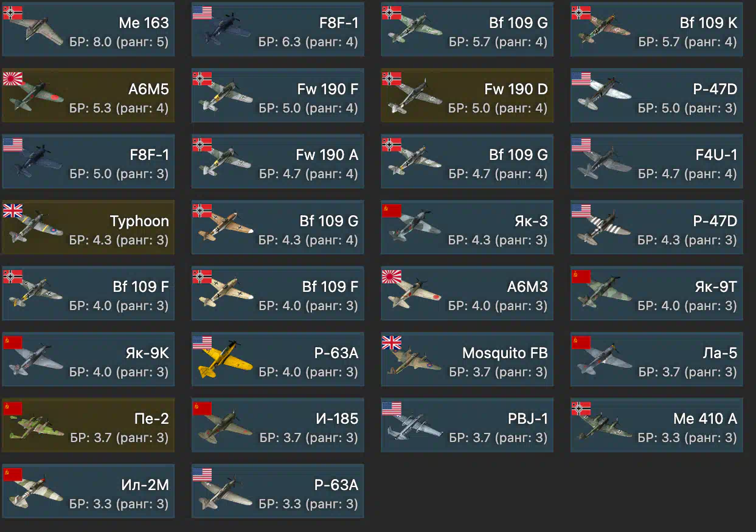This screenshot has height=532, width=756.
Task: Click the F8F-1 BR 6.3 card
Action: [277, 30]
